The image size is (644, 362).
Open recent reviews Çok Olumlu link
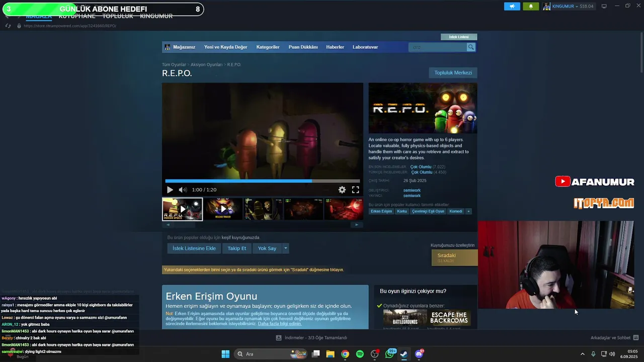[x=421, y=167]
